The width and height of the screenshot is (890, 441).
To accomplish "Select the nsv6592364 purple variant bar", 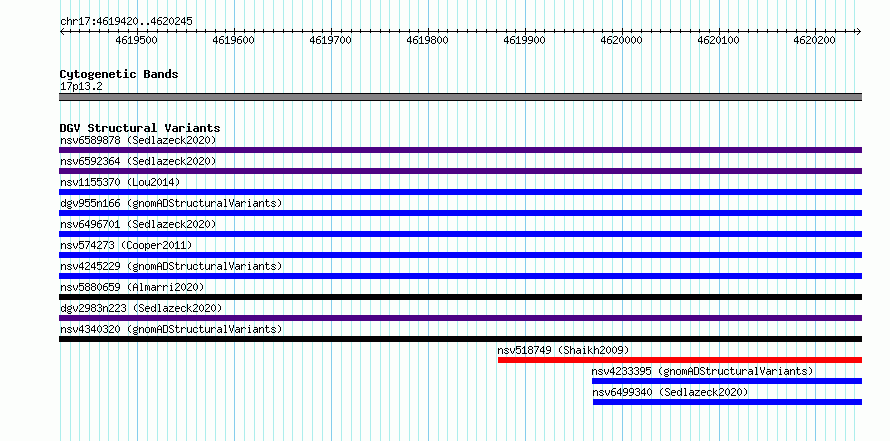I will pos(460,171).
